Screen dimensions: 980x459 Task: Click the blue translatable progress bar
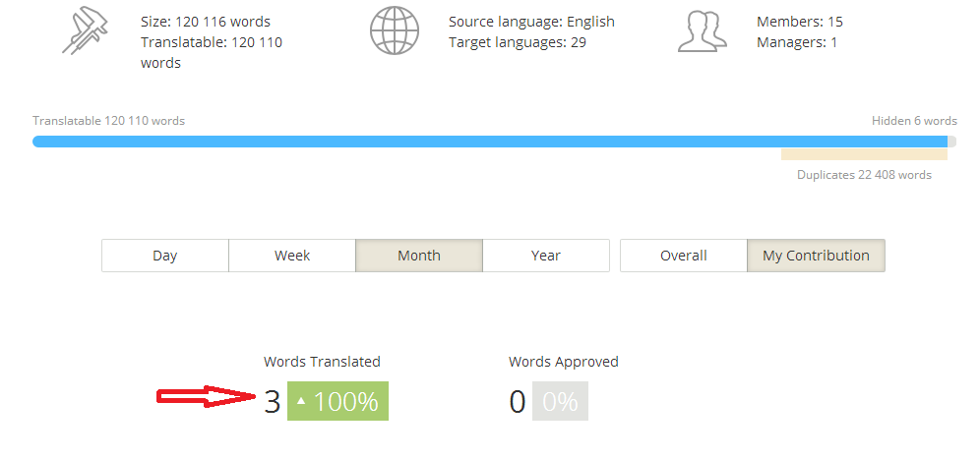(x=490, y=142)
